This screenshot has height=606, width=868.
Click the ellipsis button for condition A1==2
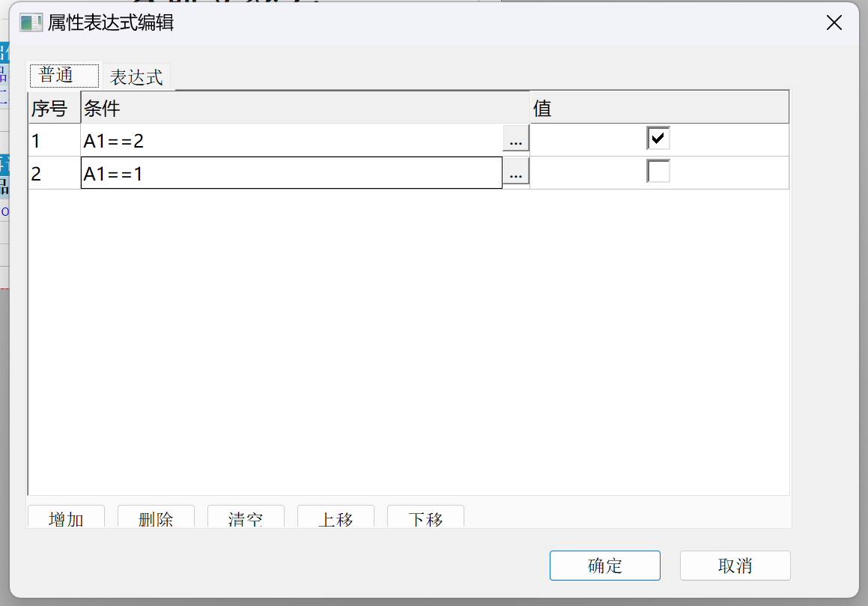point(515,139)
